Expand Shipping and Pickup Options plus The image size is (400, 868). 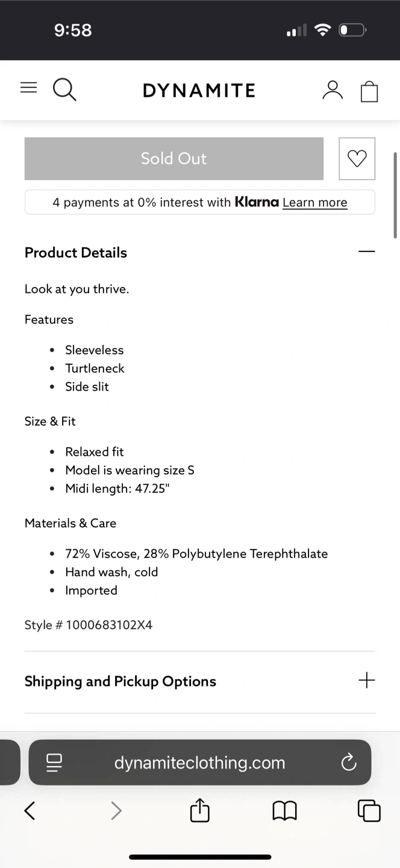[366, 681]
